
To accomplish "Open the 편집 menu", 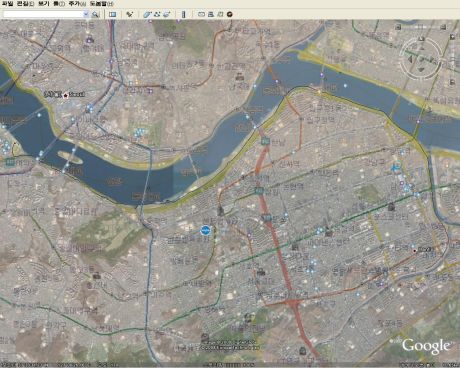I will tap(25, 4).
